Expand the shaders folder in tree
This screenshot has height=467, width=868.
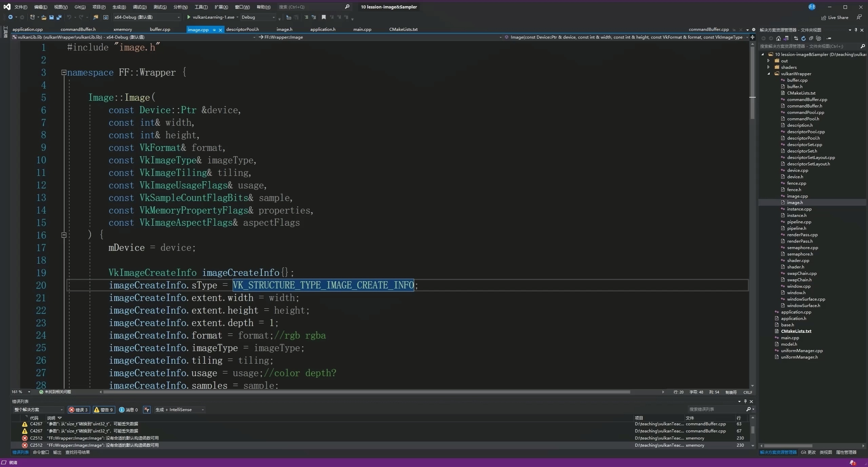point(769,67)
